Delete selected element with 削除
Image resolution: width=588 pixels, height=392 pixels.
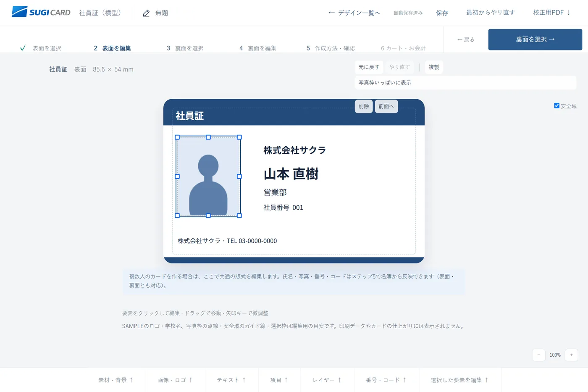(x=364, y=106)
